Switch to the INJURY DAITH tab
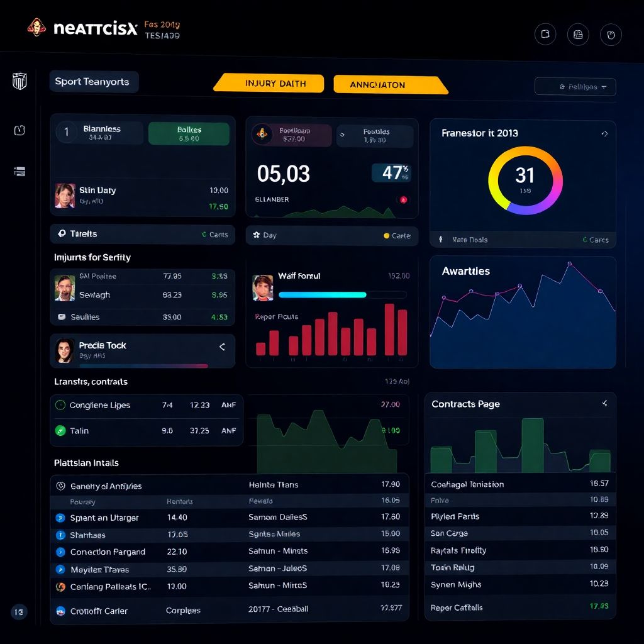Screen dimensions: 644x644 click(269, 84)
